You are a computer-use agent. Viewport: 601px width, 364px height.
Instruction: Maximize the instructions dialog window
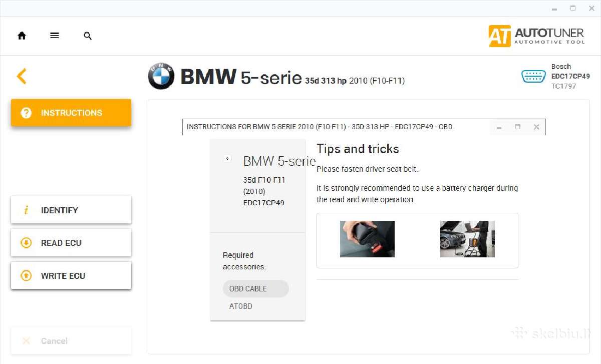[518, 127]
